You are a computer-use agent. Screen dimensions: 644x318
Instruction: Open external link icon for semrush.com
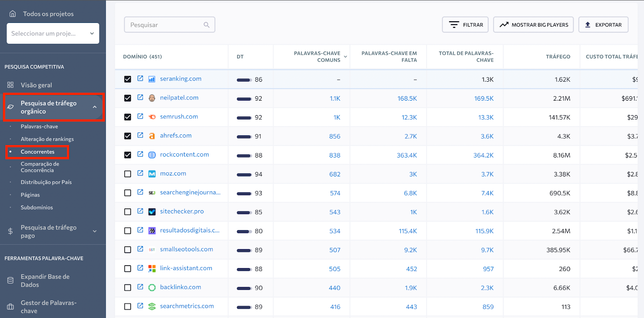point(140,116)
